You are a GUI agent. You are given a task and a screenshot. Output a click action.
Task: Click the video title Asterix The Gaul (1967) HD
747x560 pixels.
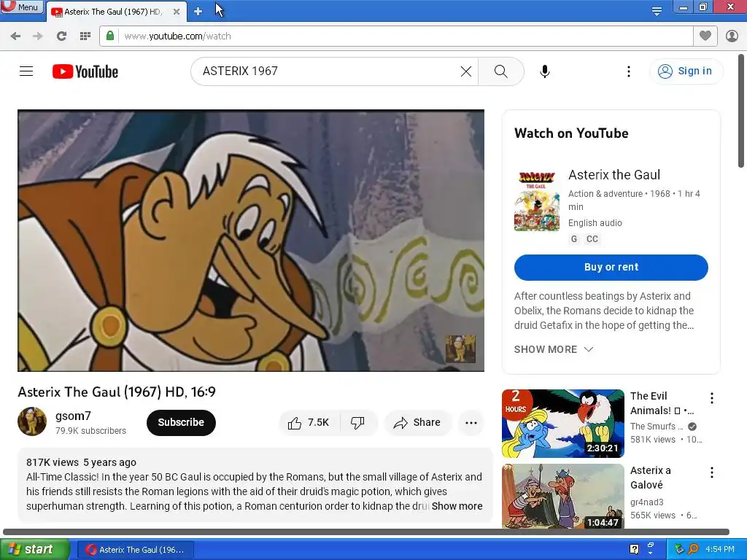[x=117, y=392]
